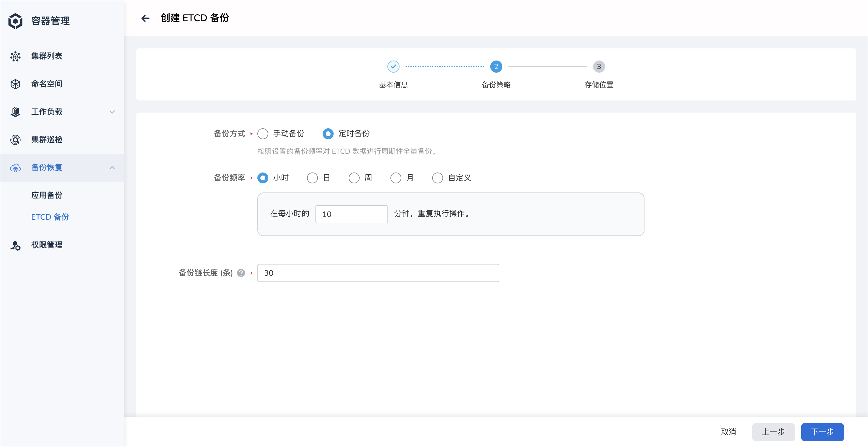Click the minutes input showing 10

pos(351,214)
